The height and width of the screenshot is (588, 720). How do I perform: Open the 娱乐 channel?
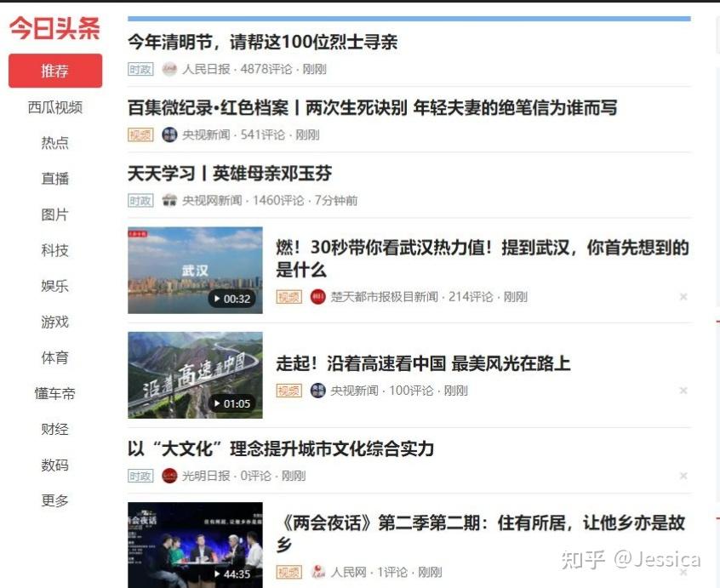click(55, 286)
